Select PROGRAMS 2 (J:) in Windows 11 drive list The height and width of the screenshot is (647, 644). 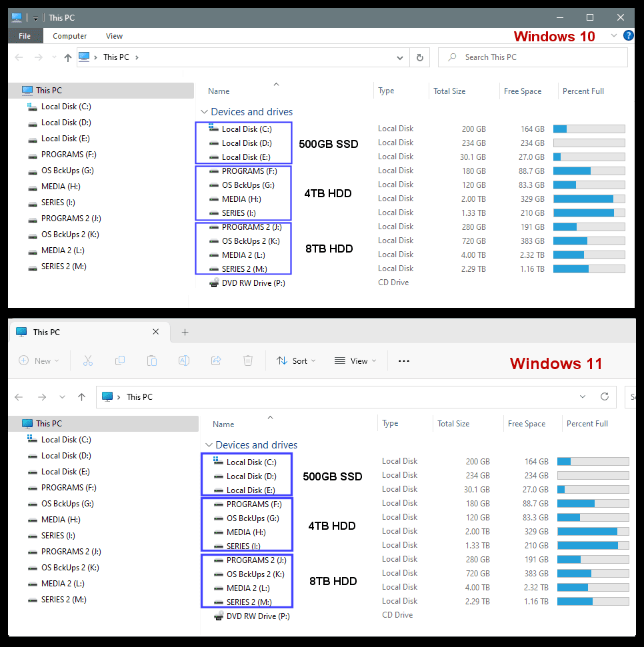(250, 560)
